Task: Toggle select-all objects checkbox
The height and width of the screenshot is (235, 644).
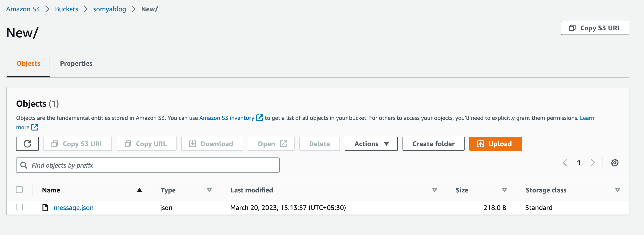Action: (x=19, y=190)
